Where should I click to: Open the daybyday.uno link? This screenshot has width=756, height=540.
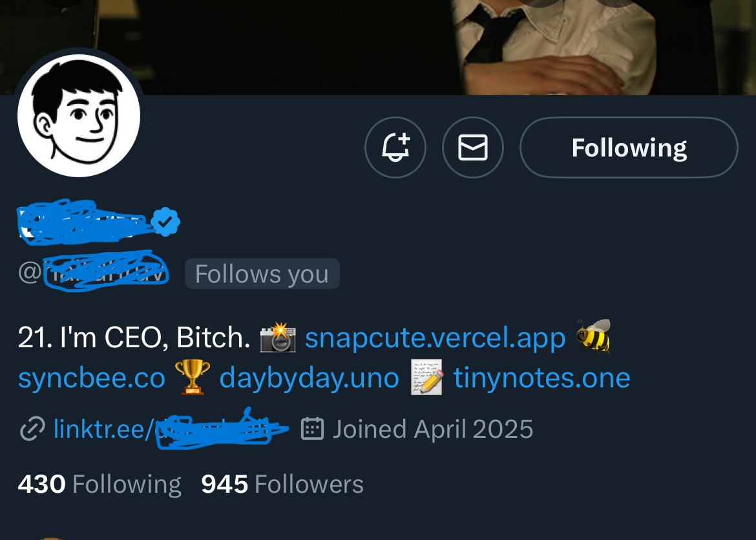309,378
